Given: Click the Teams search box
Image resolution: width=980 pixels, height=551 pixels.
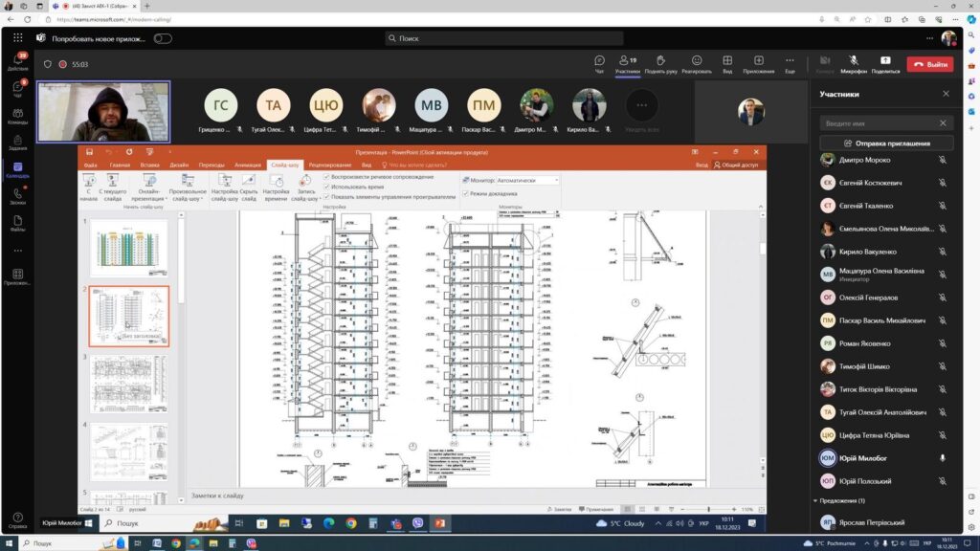Looking at the screenshot, I should pyautogui.click(x=504, y=38).
